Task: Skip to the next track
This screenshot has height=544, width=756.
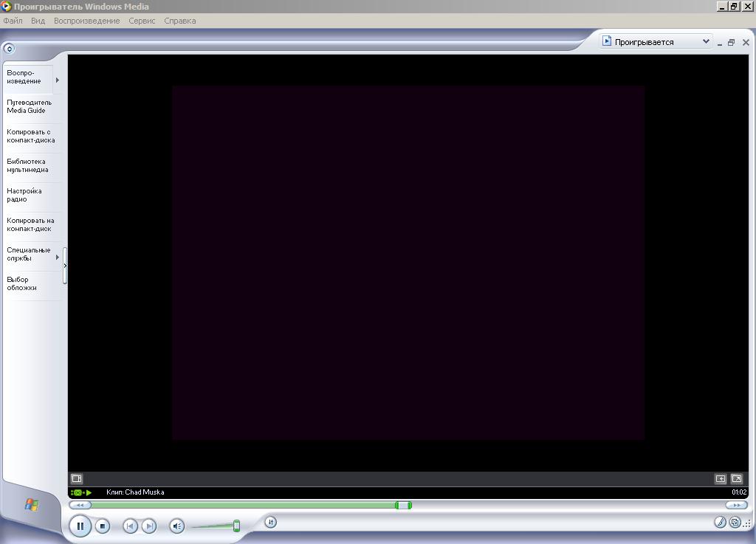Action: coord(149,526)
